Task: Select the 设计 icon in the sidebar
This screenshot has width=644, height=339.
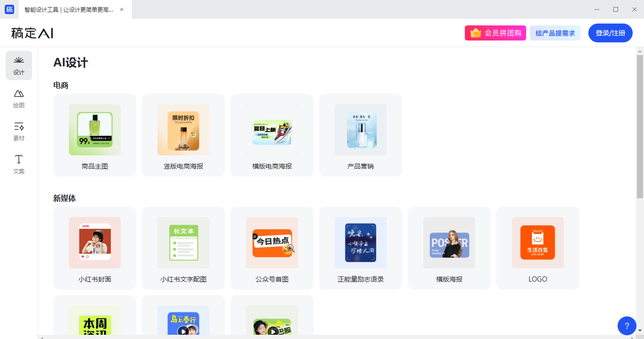Action: click(18, 65)
